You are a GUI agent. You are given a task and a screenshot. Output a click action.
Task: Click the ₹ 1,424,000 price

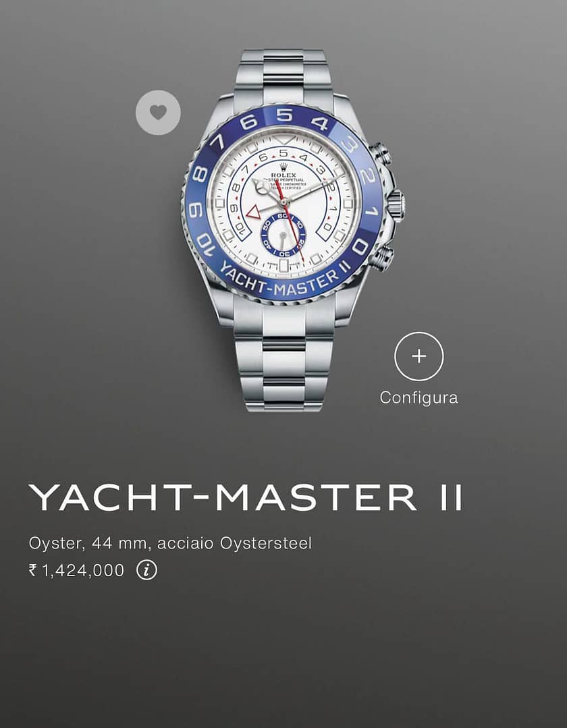click(77, 570)
